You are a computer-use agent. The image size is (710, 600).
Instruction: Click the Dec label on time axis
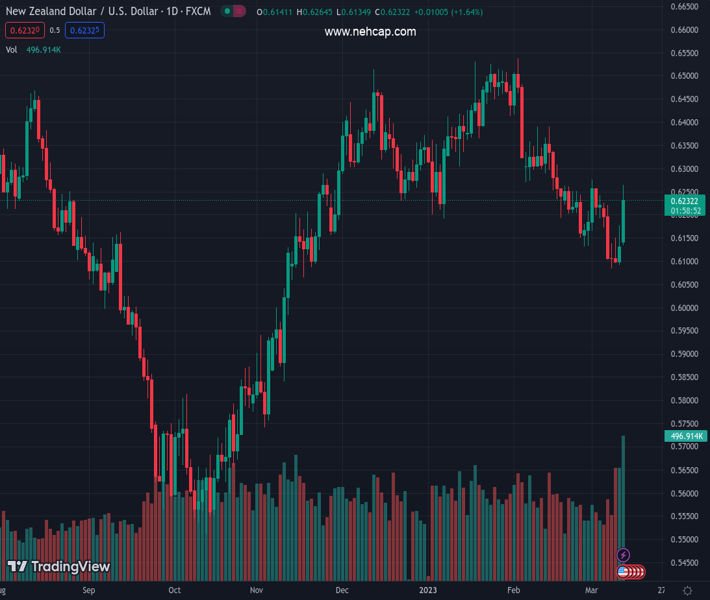(342, 591)
